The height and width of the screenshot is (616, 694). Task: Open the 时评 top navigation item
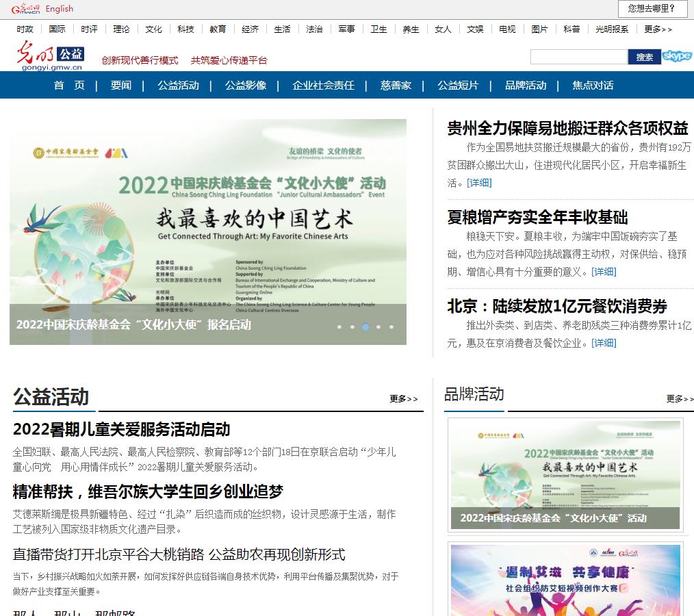[x=89, y=29]
